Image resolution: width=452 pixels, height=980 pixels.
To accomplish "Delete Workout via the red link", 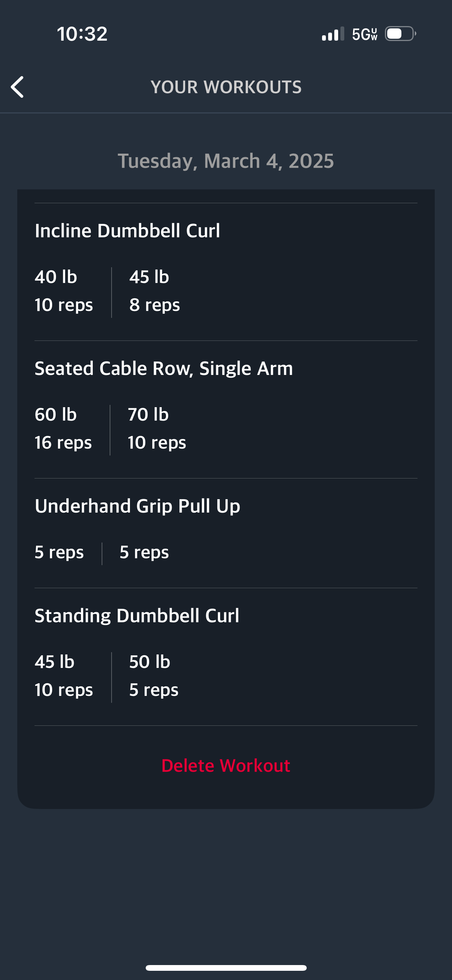I will (x=226, y=766).
